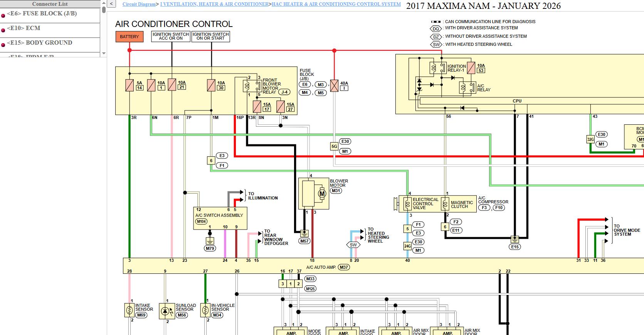644x335 pixels.
Task: Open connector M5 label by fuse block
Action: click(x=321, y=93)
